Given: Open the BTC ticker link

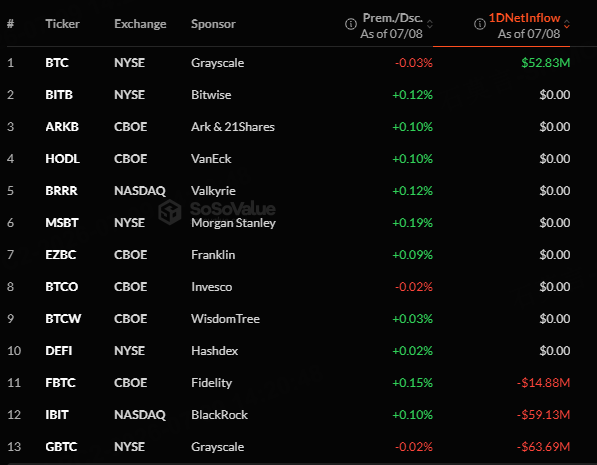Looking at the screenshot, I should 57,63.
